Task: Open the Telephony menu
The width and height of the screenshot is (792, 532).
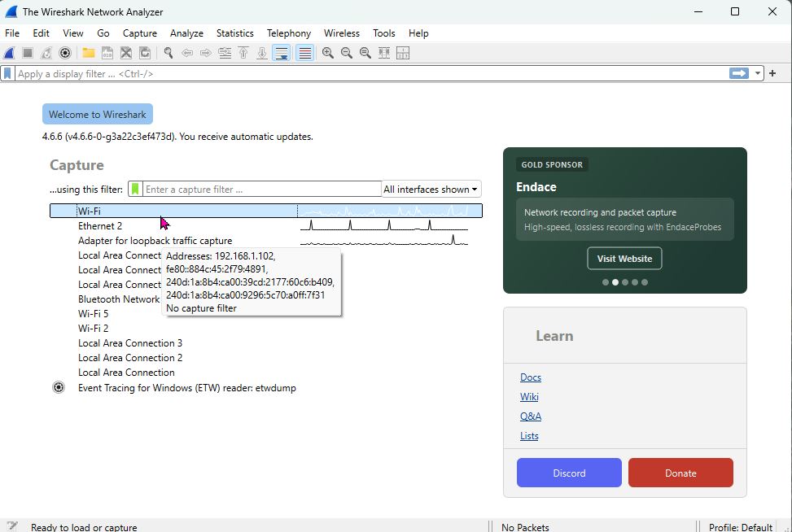Action: click(x=289, y=33)
